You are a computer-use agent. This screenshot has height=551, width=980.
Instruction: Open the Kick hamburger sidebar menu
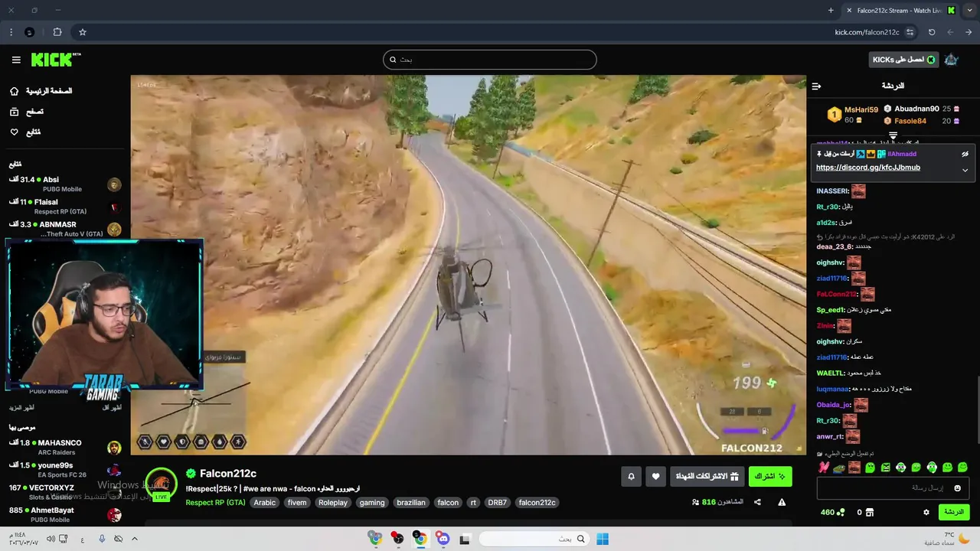point(16,60)
